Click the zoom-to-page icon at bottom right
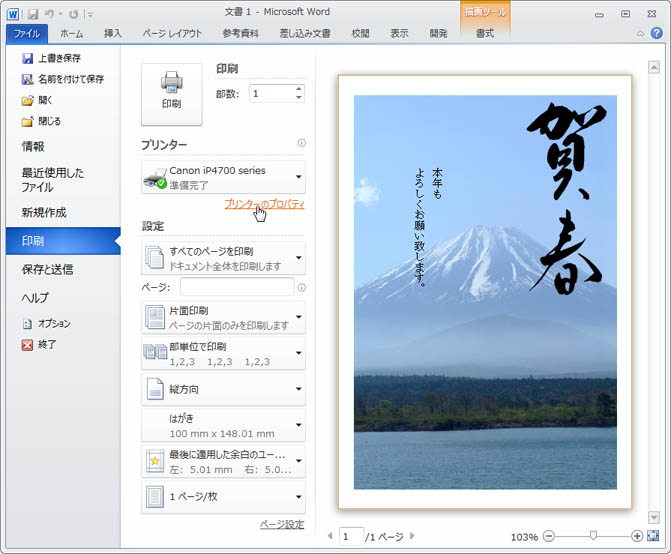The image size is (671, 554). tap(654, 536)
